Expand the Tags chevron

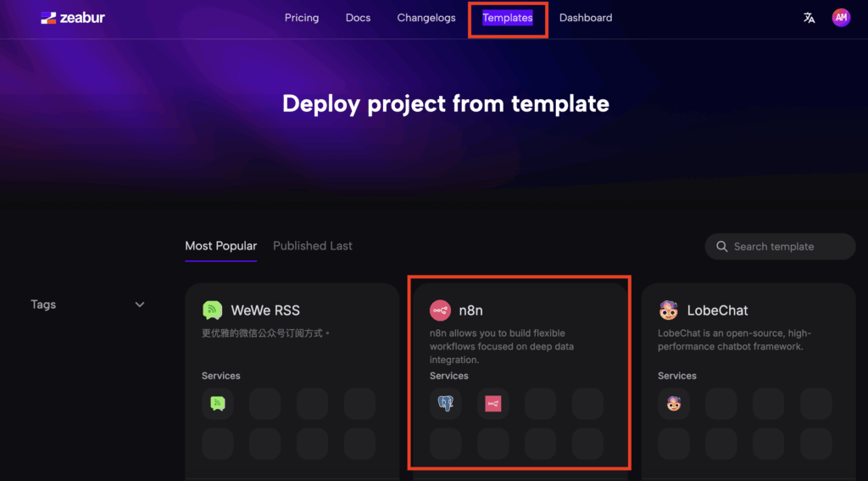[x=140, y=305]
